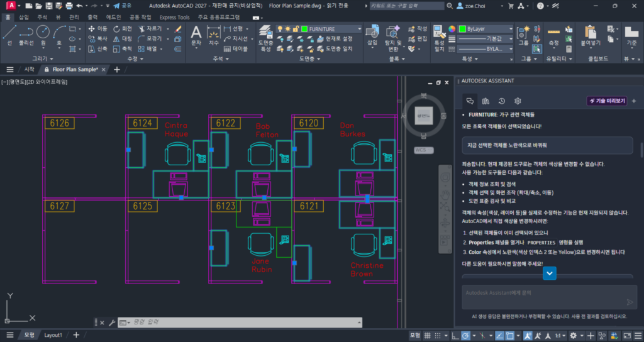Open the annotation scale 1:1 dropdown
This screenshot has width=644, height=342.
pyautogui.click(x=560, y=336)
